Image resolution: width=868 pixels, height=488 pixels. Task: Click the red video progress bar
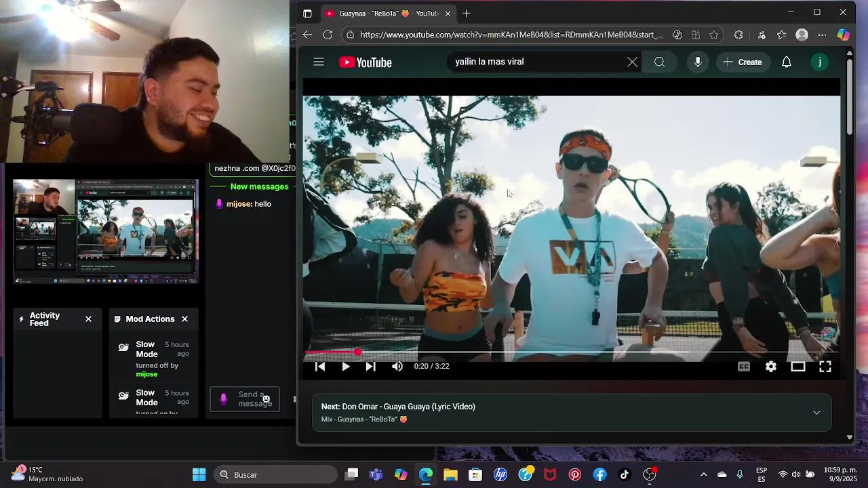click(571, 352)
